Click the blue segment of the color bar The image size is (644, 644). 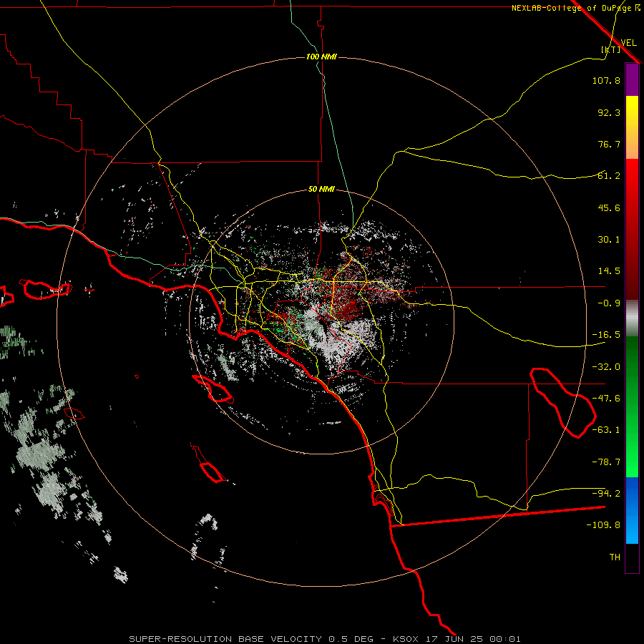(x=632, y=510)
